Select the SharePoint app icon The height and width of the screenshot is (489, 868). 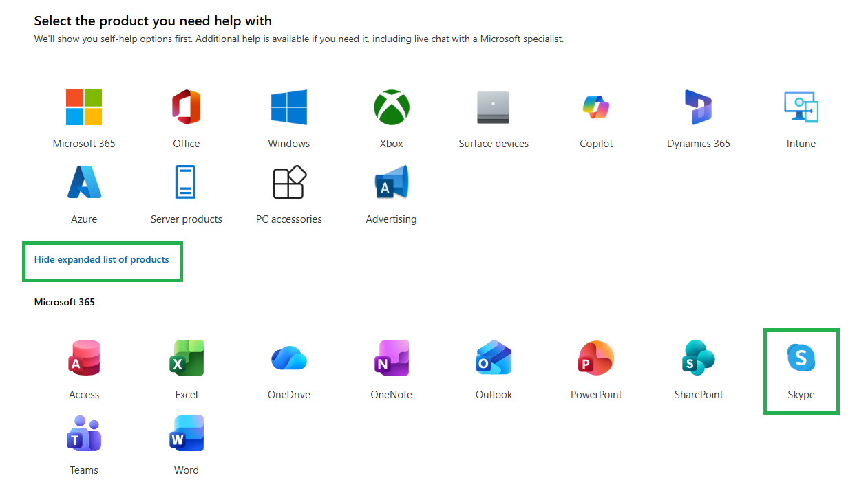pos(698,358)
